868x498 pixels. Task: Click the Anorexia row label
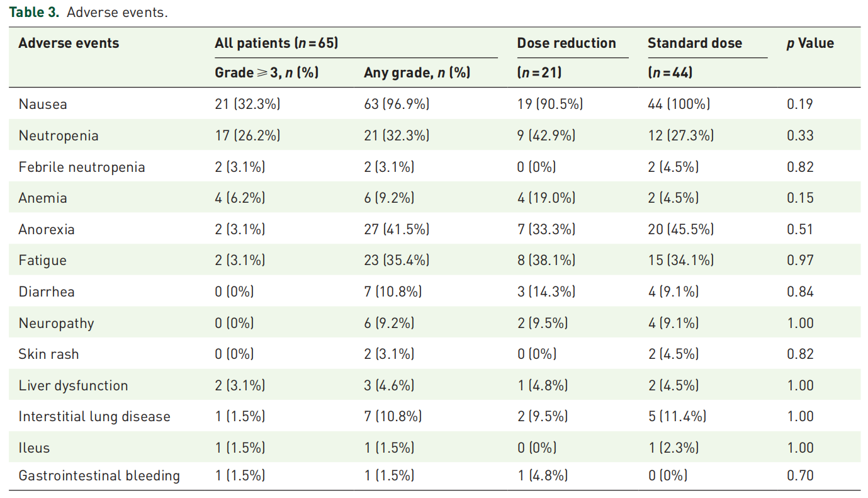(47, 230)
